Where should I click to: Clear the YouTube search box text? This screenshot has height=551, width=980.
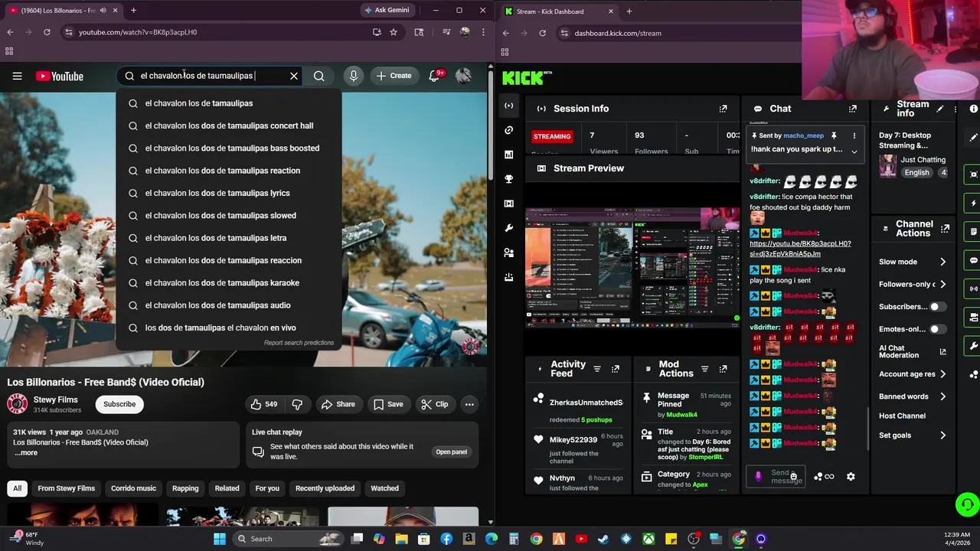pos(294,76)
